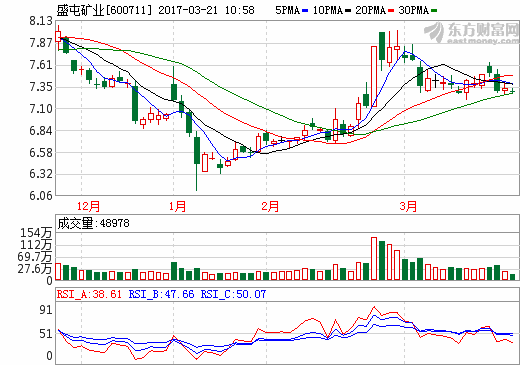Click the RSI_A:38.61 indicator label

(x=89, y=294)
